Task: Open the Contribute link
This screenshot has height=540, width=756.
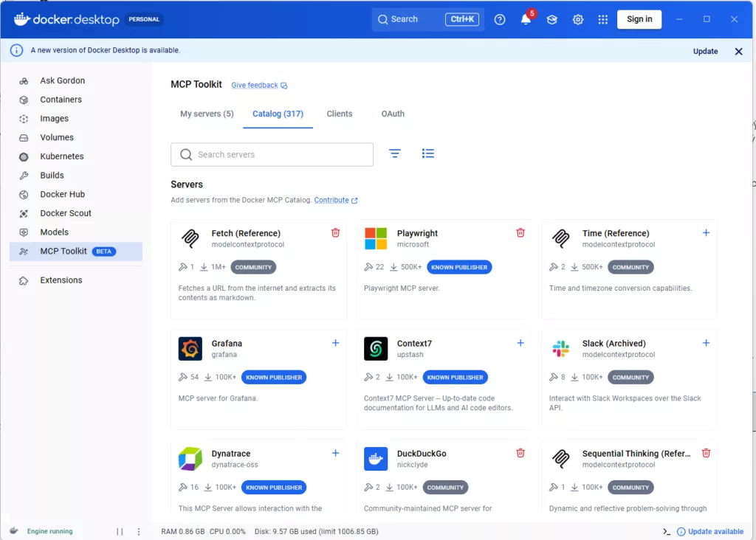Action: pos(331,199)
